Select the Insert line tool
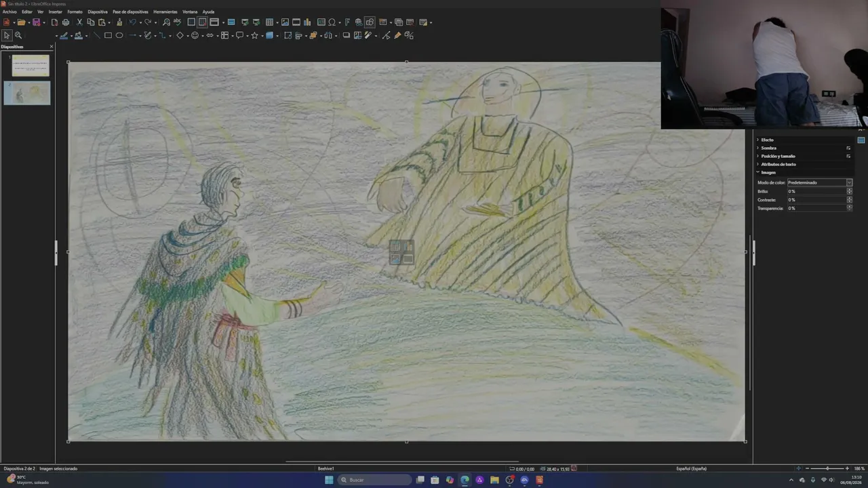The image size is (868, 488). click(97, 35)
